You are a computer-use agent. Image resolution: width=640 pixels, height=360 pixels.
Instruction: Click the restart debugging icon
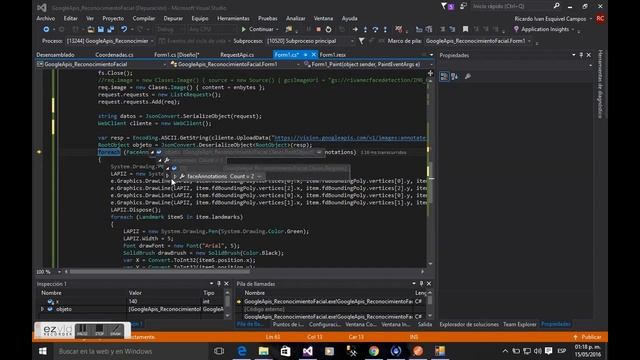329,29
